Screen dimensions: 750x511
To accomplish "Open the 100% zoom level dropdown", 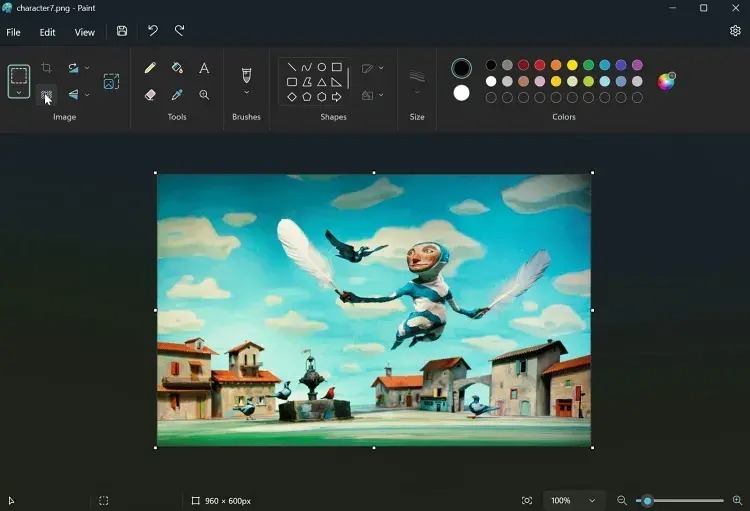I will (574, 500).
